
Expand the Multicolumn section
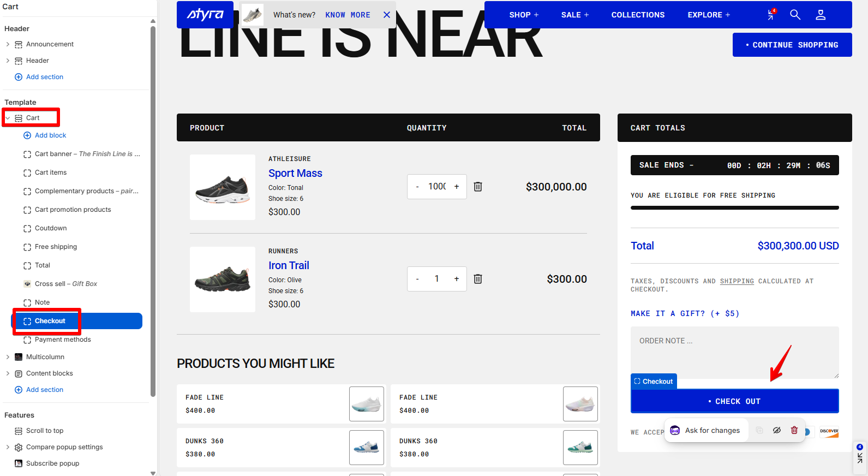pyautogui.click(x=8, y=357)
